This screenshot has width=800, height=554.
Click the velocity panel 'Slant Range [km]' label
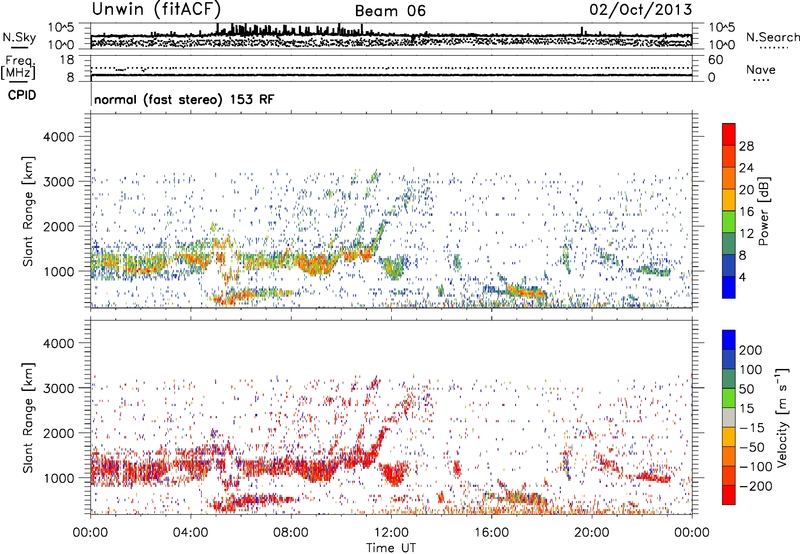28,418
